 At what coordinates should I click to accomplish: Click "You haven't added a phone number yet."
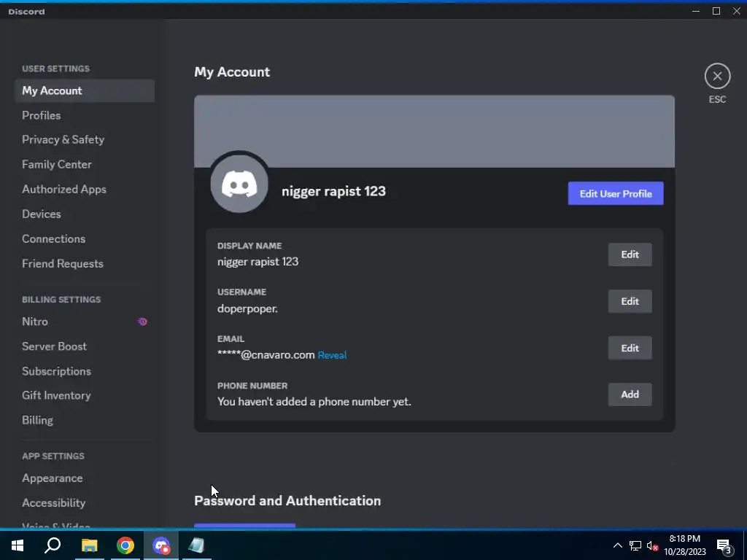pos(314,402)
